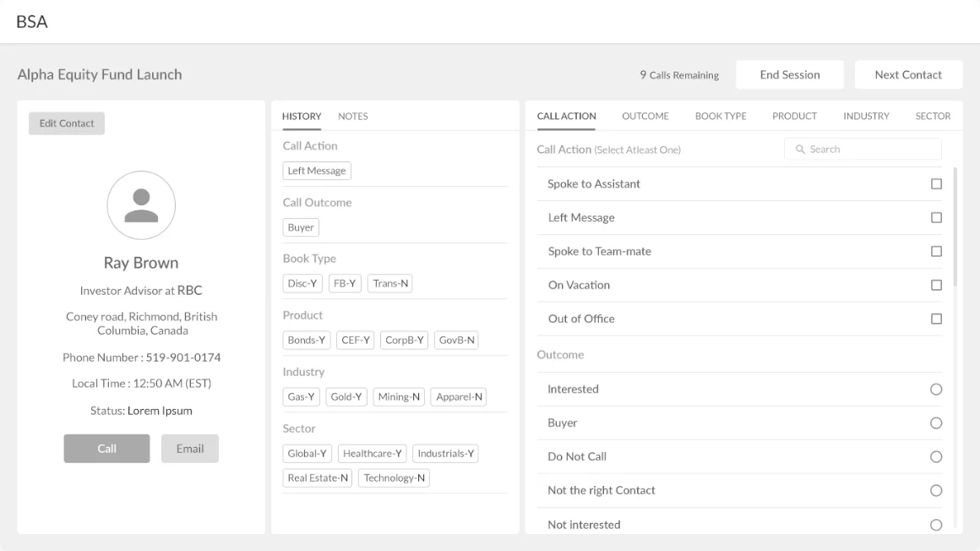Click the CEF-Y product tag

point(356,341)
